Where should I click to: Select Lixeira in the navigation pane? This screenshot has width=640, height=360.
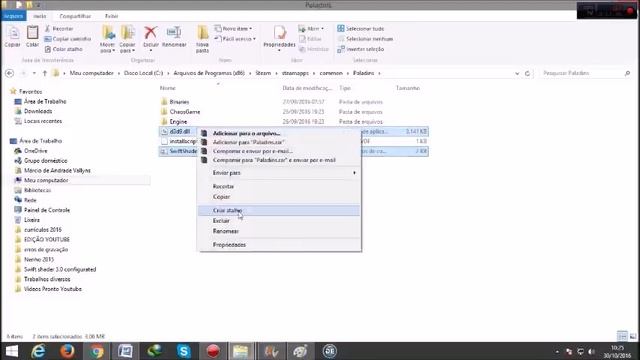[31, 220]
